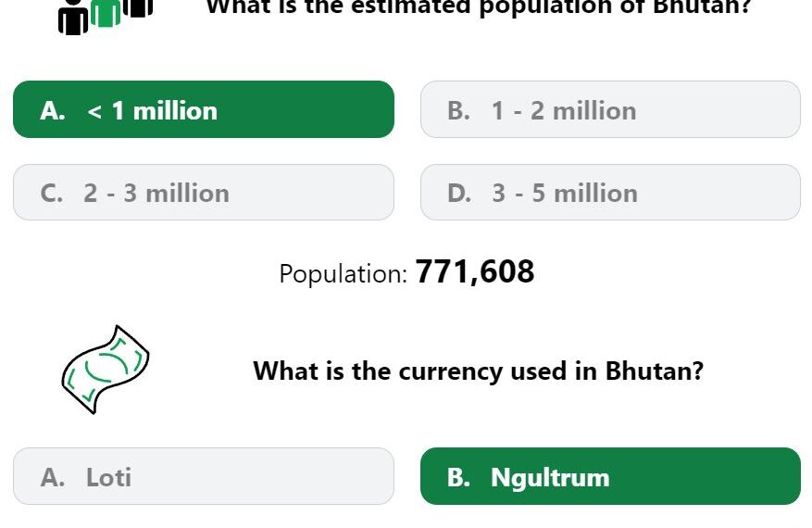Viewport: 812px width, 528px height.
Task: Pick option C '2 - 3 million'
Action: point(204,193)
